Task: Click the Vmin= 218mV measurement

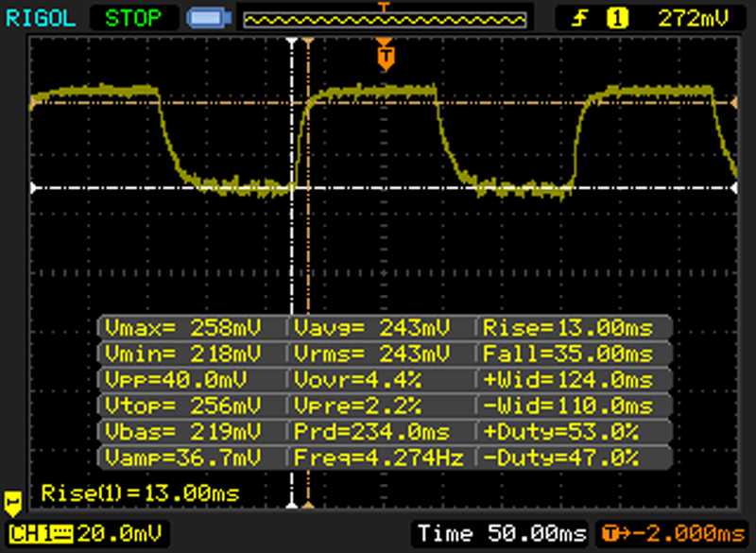Action: 183,354
